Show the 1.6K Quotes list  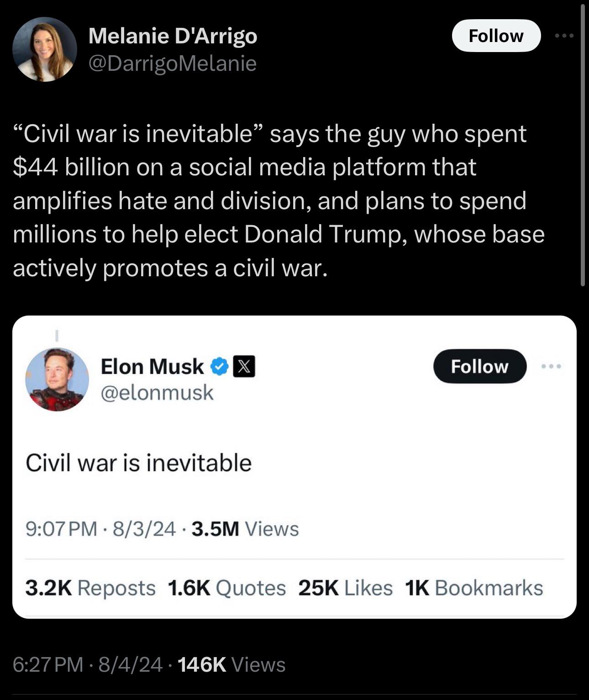(226, 588)
